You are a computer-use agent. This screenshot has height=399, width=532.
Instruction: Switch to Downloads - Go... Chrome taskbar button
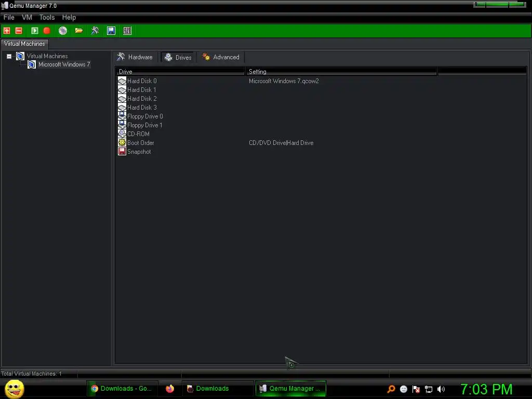tap(122, 389)
